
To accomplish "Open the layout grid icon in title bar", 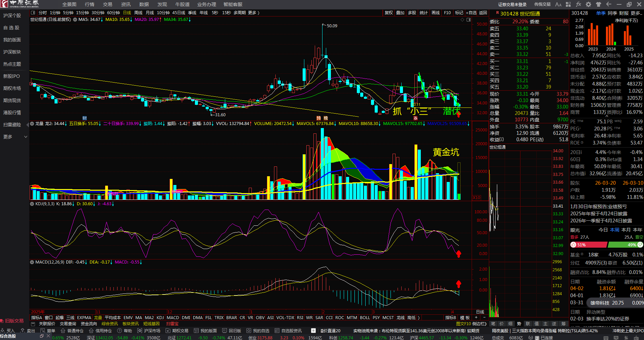I will 568,4.
